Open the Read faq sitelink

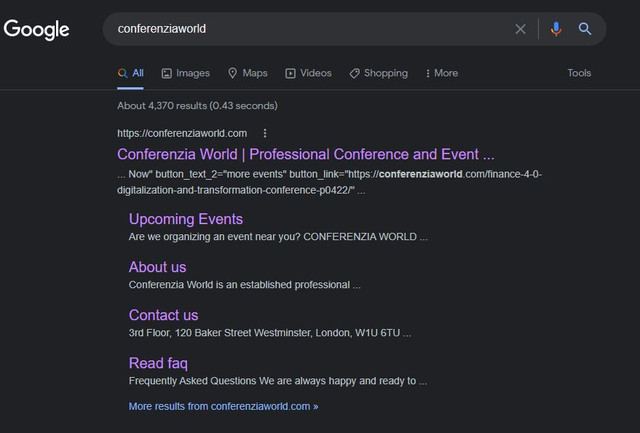[x=158, y=363]
